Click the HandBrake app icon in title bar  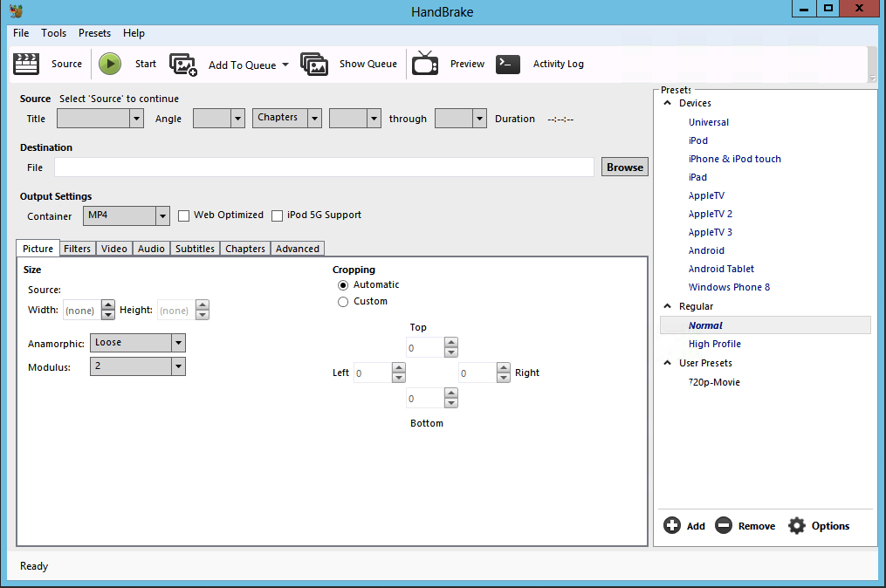tap(17, 10)
